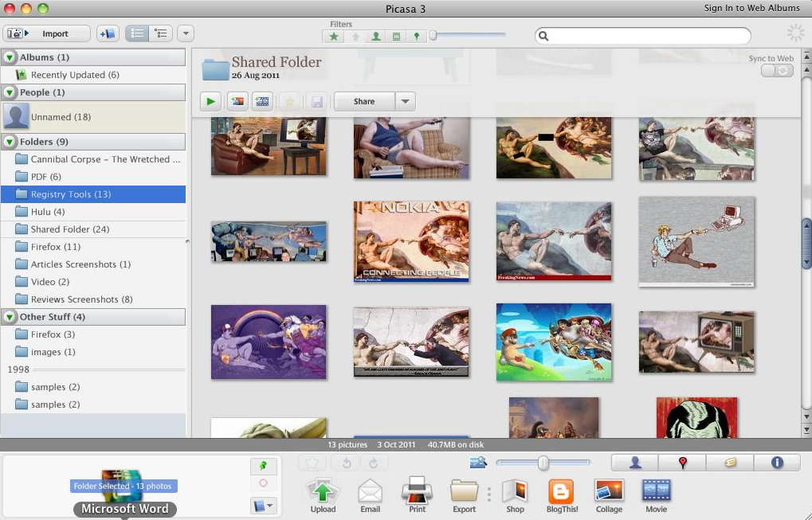Filter to show movies only

(x=396, y=36)
